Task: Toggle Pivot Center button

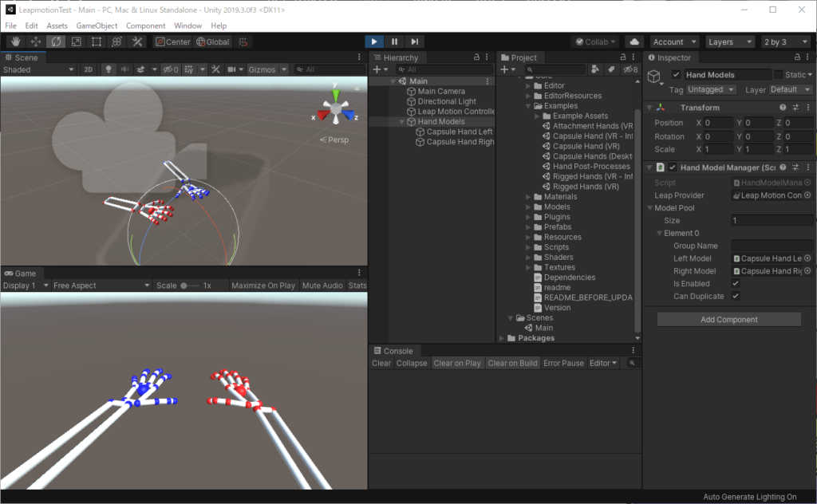Action: coord(173,41)
